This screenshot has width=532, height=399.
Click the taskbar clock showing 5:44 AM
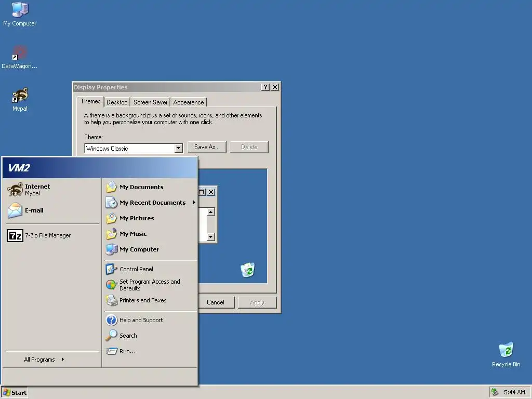click(x=514, y=392)
